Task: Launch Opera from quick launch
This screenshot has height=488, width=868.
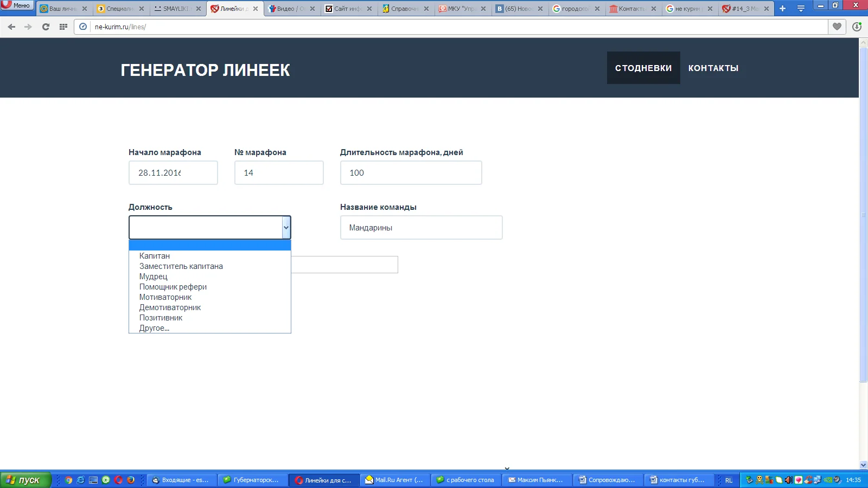Action: click(118, 480)
